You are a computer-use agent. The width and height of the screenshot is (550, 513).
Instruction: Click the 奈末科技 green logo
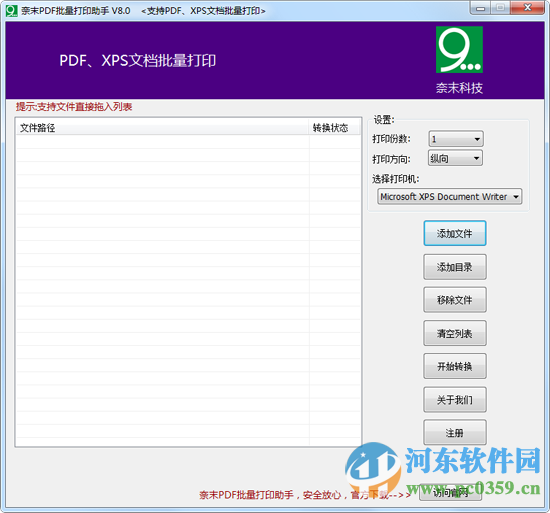point(459,49)
